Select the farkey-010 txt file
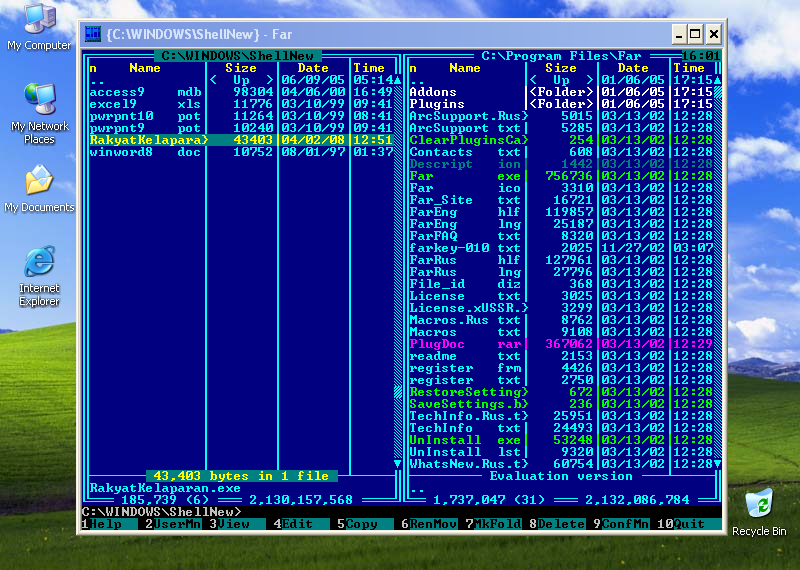This screenshot has height=570, width=800. 561,248
